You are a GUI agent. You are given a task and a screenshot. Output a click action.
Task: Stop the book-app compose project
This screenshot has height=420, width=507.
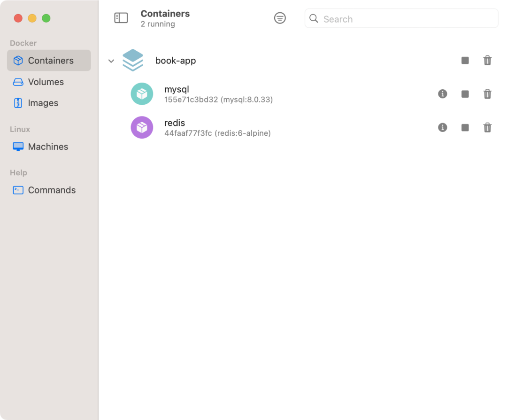[x=465, y=61]
